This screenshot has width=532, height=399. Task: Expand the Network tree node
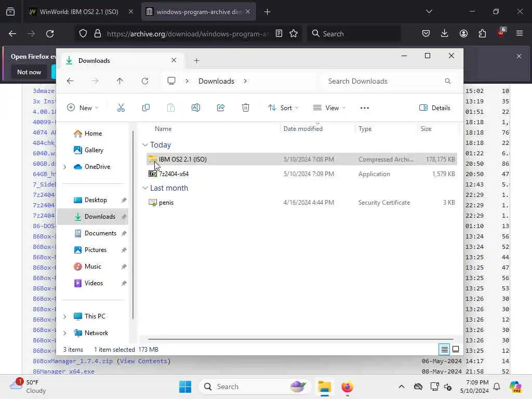[64, 333]
